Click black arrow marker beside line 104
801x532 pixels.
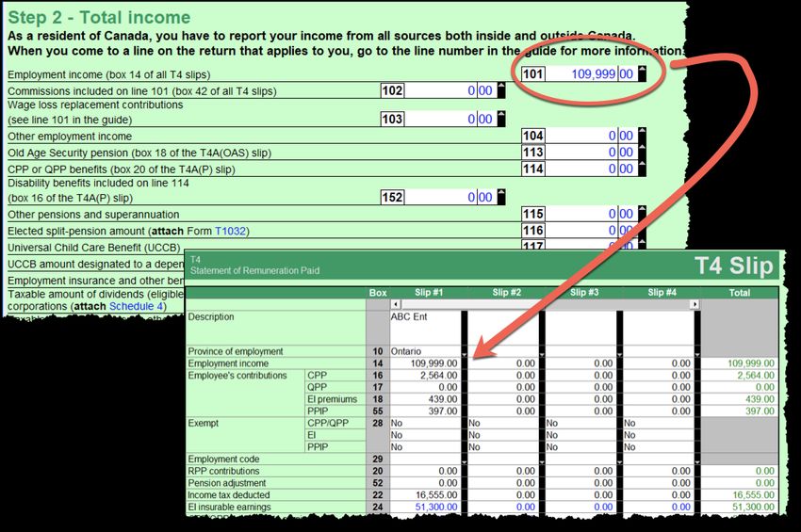pyautogui.click(x=642, y=136)
